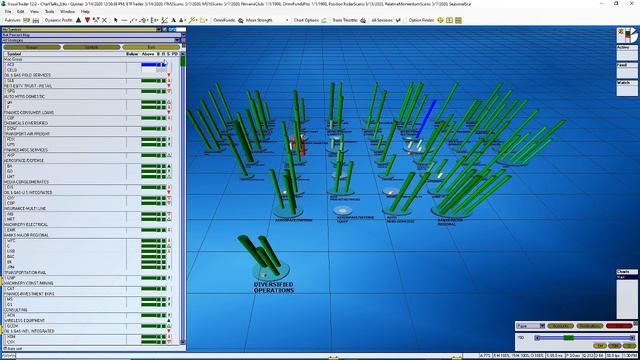This screenshot has height=360, width=640.
Task: Click the third olive button in the list panel
Action: [151, 47]
